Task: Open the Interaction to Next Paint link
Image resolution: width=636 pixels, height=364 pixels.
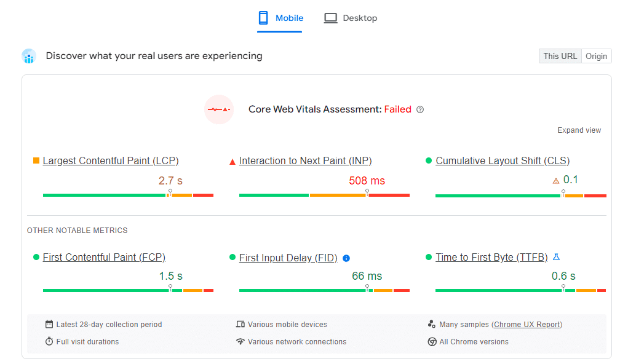Action: pos(305,161)
